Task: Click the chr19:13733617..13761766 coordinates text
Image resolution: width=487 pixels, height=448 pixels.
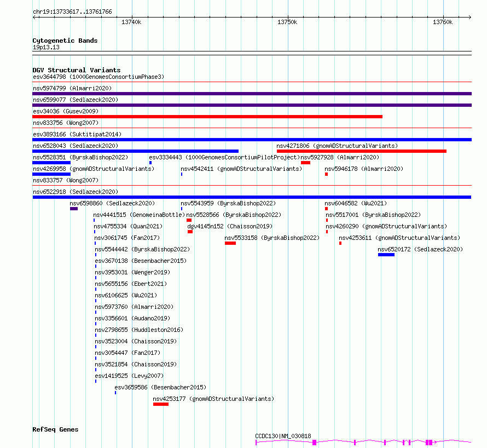Action: coord(72,12)
